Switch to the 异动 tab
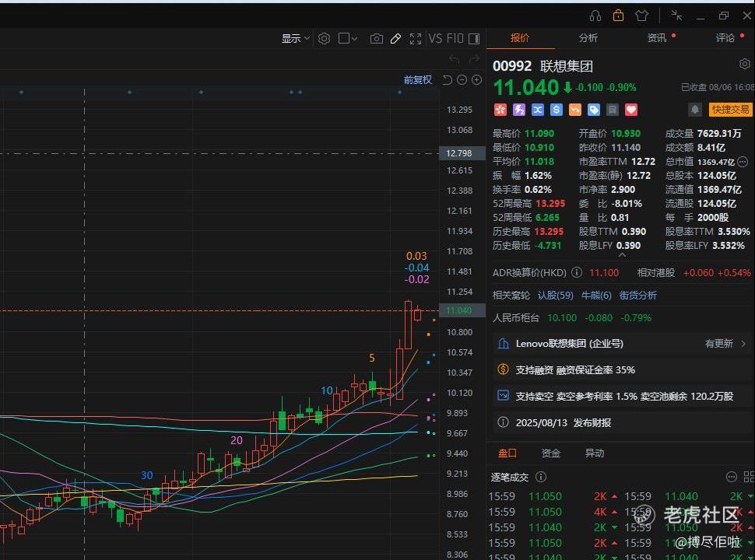Screen dimensions: 755x560 coord(595,453)
